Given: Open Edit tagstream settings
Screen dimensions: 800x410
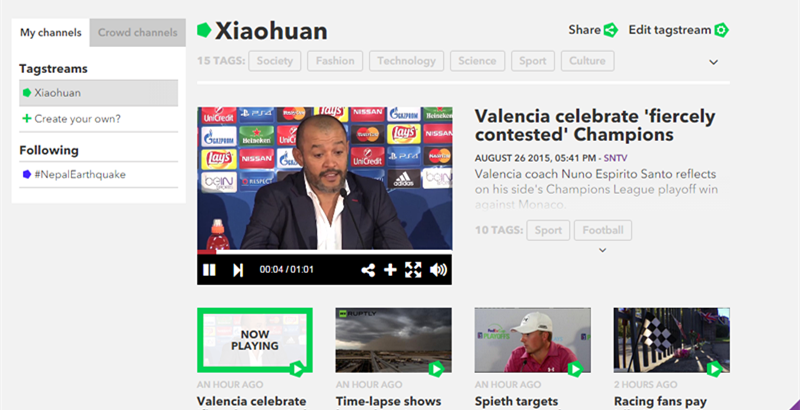Looking at the screenshot, I should point(679,30).
